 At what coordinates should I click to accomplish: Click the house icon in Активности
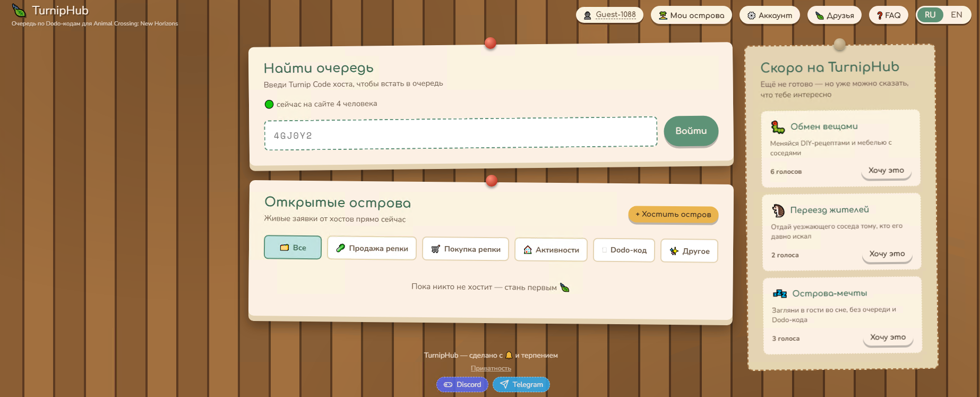click(x=528, y=250)
